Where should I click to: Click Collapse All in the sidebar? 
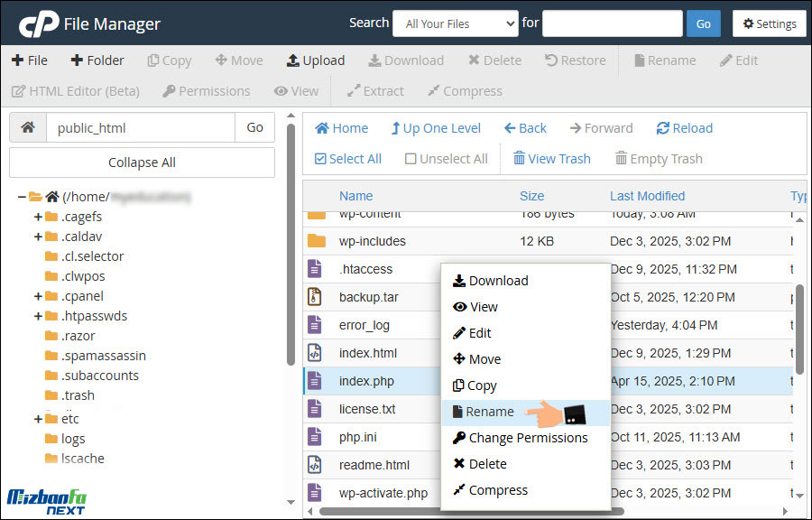(142, 162)
